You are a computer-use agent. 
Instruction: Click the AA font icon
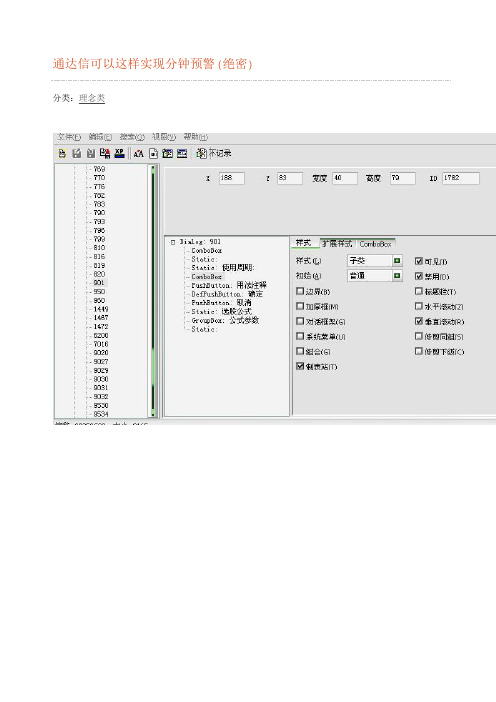pyautogui.click(x=138, y=154)
